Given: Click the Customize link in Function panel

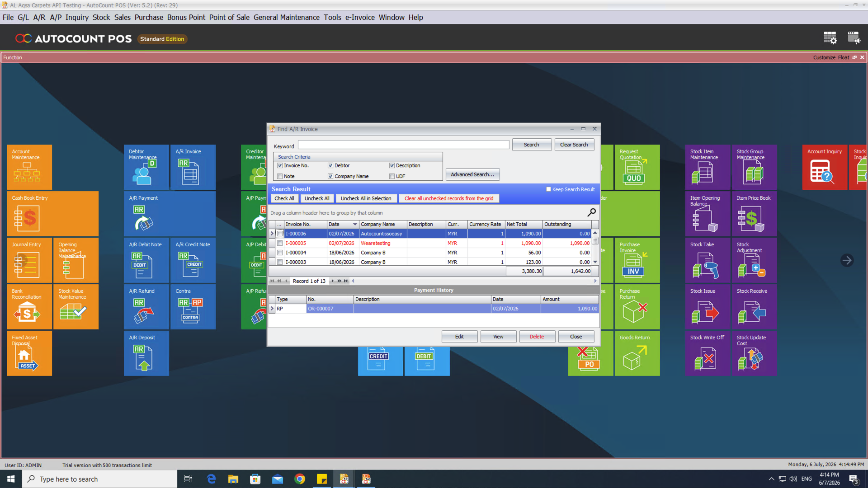Looking at the screenshot, I should pyautogui.click(x=824, y=57).
